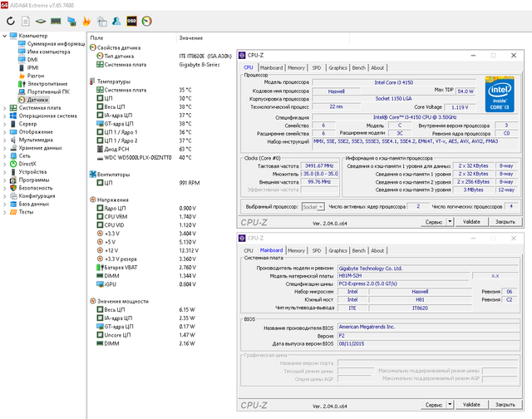
Task: Expand the Тесты tree node
Action: pyautogui.click(x=4, y=212)
